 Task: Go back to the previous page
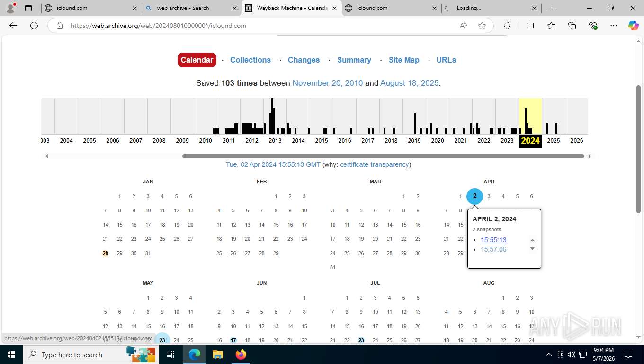[x=13, y=26]
